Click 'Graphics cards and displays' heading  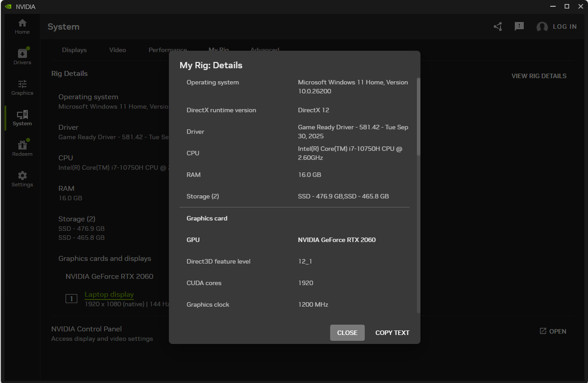[105, 258]
